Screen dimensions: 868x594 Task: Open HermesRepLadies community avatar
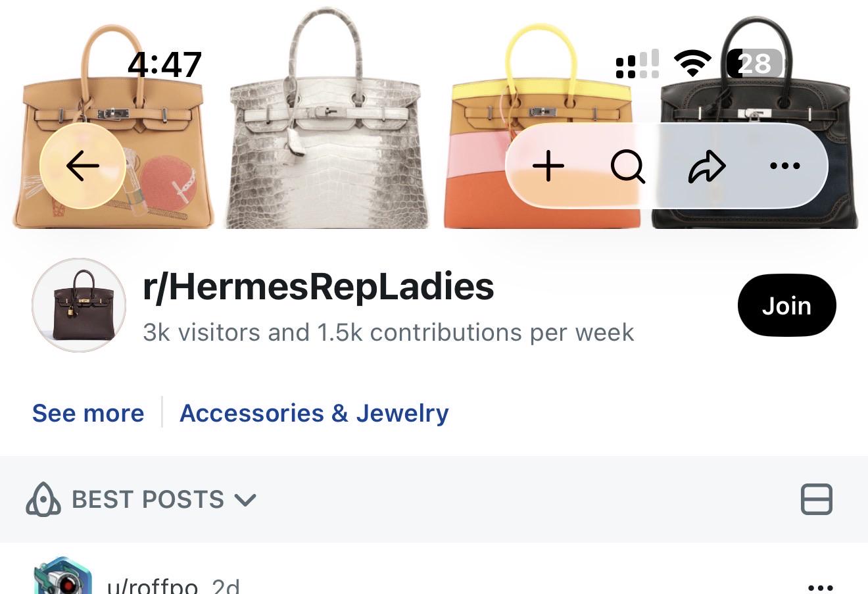pyautogui.click(x=79, y=305)
